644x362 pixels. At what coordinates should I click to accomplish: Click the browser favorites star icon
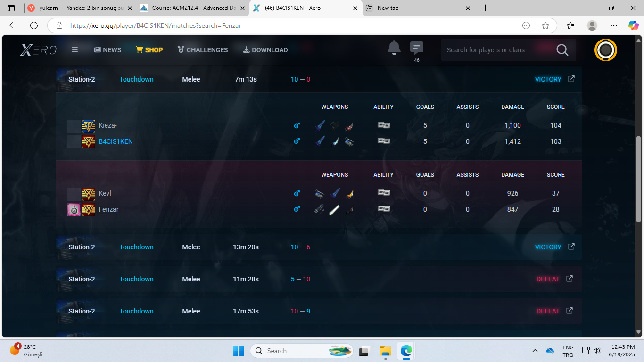point(545,25)
